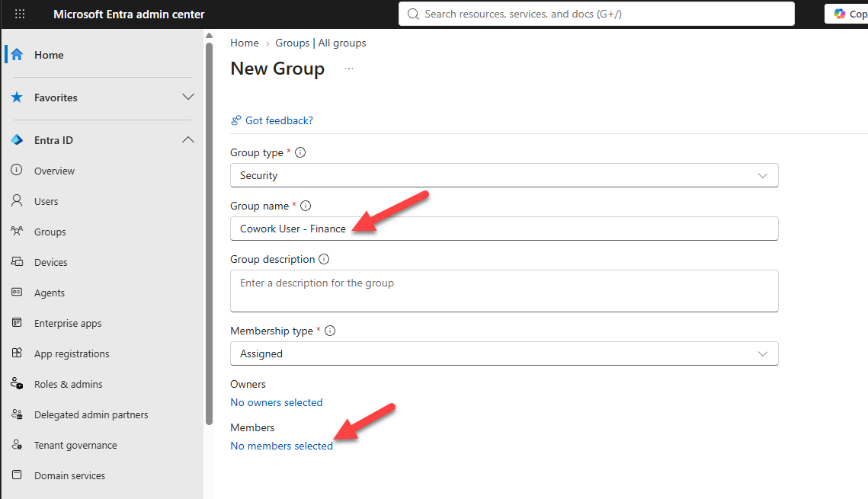Click the Copilot icon in top bar

840,14
